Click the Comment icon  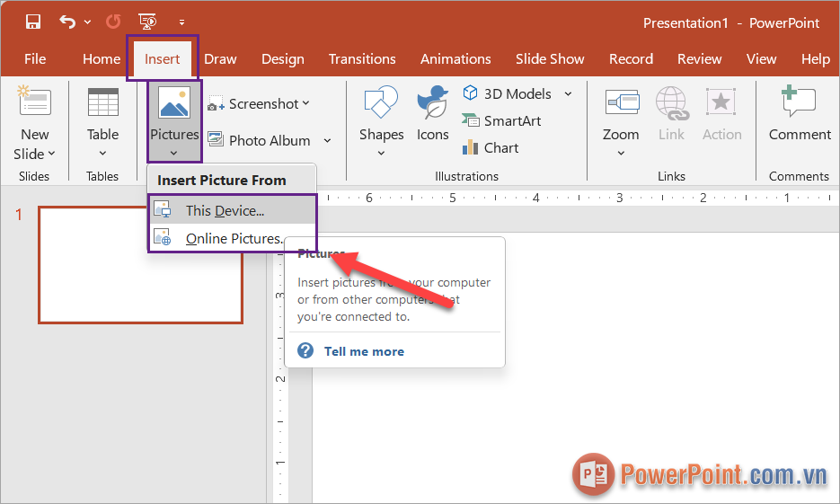[798, 101]
